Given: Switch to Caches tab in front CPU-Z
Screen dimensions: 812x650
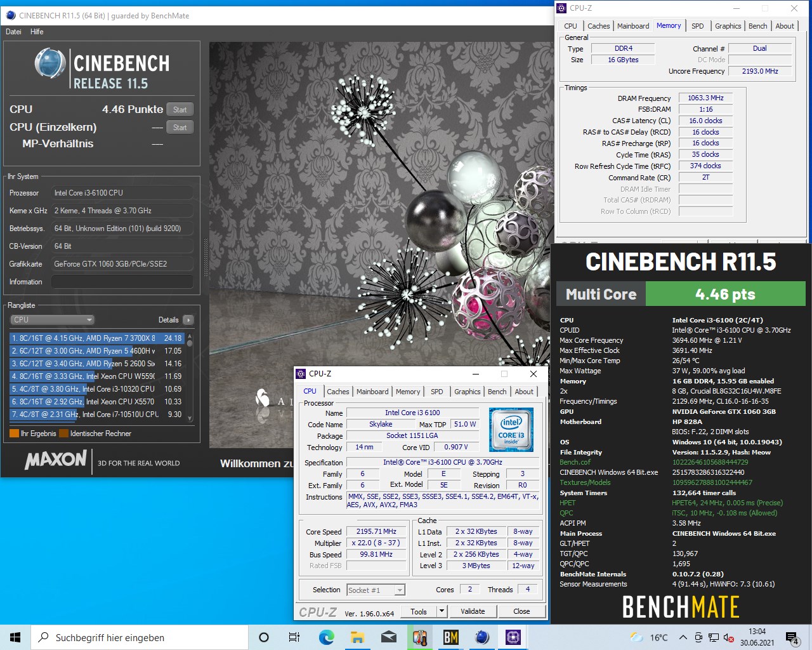Looking at the screenshot, I should pos(338,392).
